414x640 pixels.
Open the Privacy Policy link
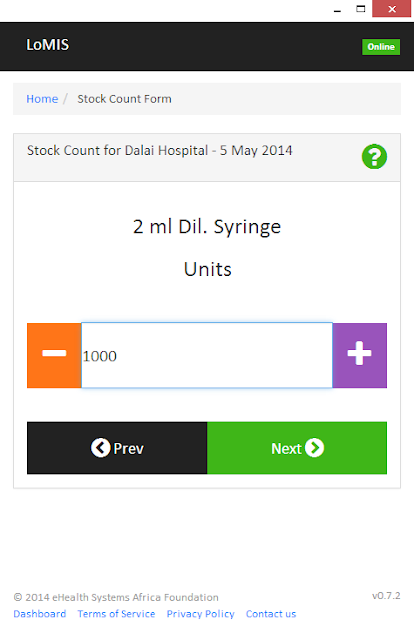click(200, 614)
